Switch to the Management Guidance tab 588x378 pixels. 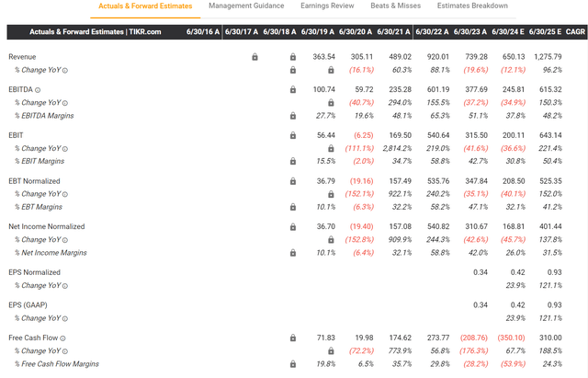coord(246,6)
